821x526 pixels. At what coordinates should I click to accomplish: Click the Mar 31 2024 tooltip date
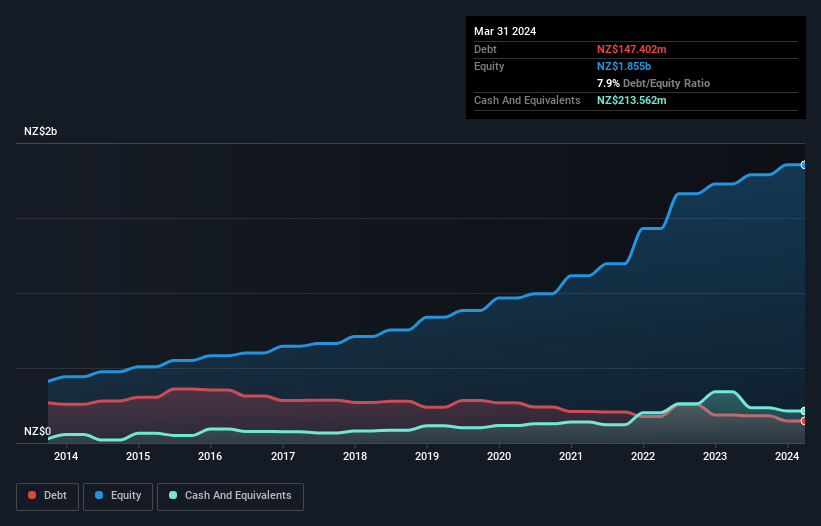click(505, 31)
